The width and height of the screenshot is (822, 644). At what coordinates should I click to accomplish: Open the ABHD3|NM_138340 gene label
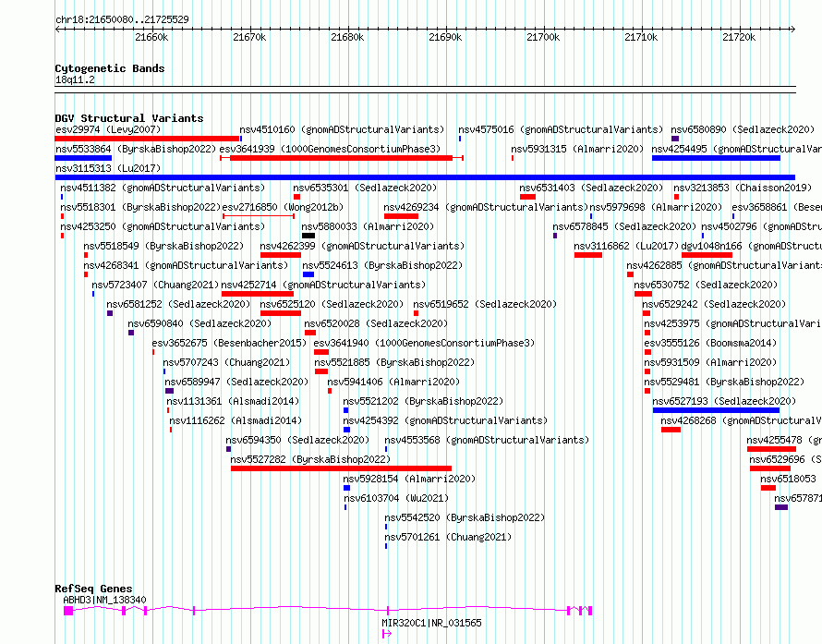(105, 600)
